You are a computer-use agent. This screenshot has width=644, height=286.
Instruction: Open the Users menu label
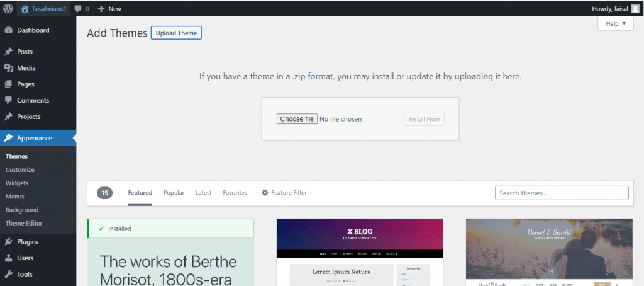pos(25,258)
